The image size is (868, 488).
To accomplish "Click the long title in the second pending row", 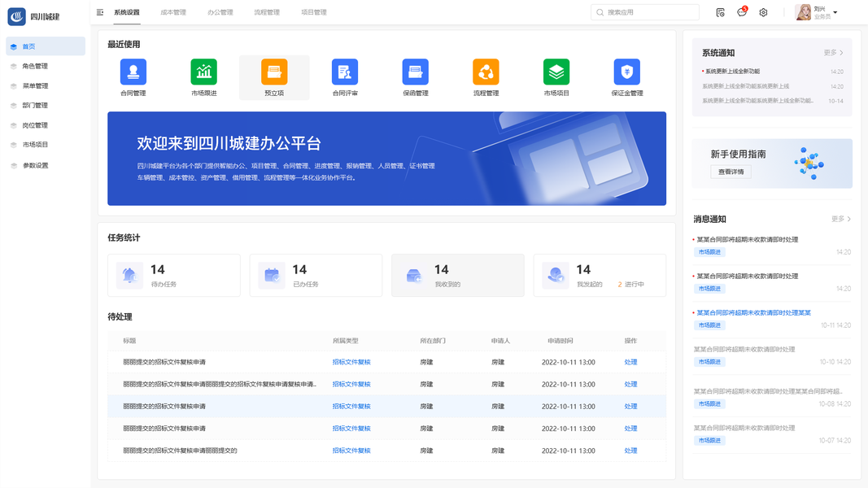I will pos(220,384).
